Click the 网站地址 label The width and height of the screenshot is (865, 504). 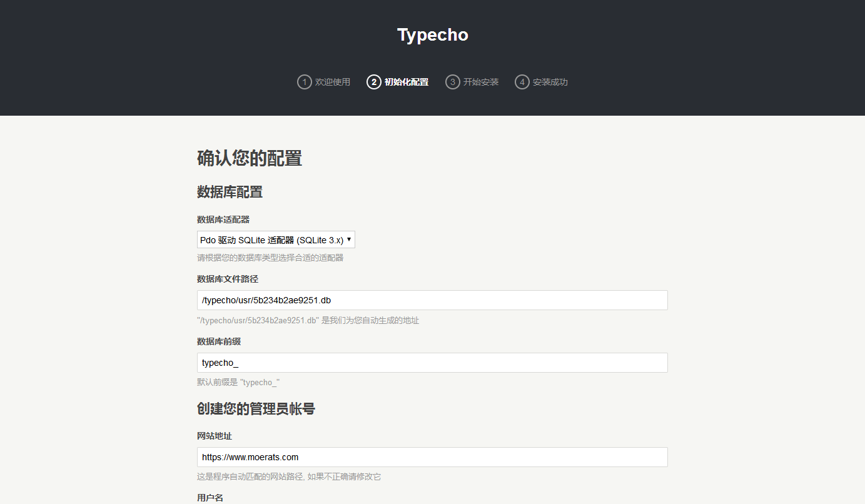click(215, 436)
